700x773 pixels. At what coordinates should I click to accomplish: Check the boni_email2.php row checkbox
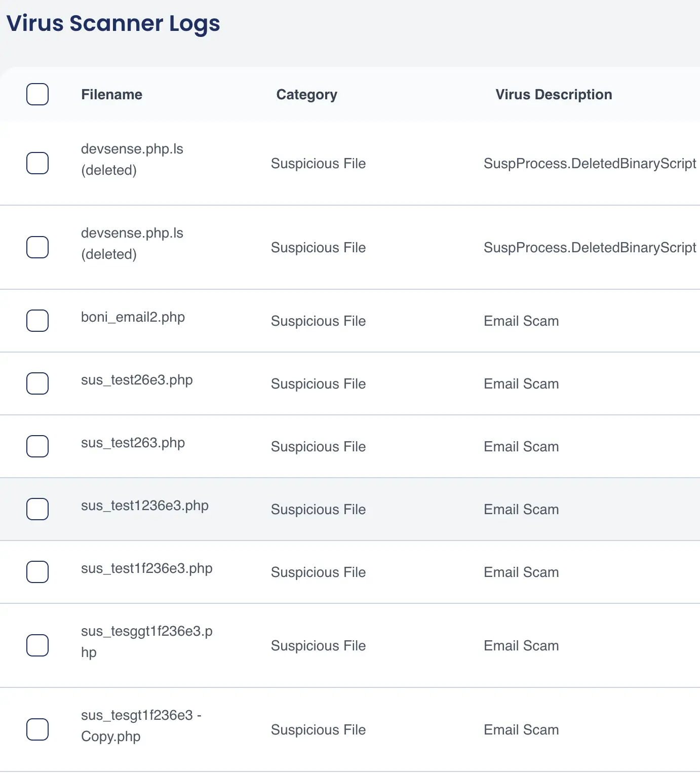tap(37, 321)
